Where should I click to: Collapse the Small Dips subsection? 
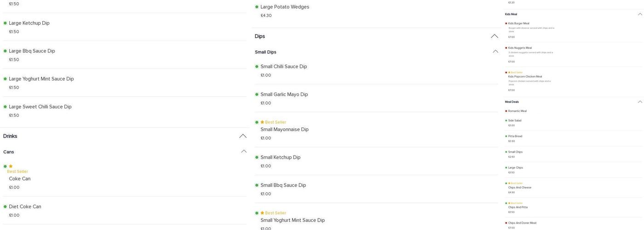click(495, 52)
